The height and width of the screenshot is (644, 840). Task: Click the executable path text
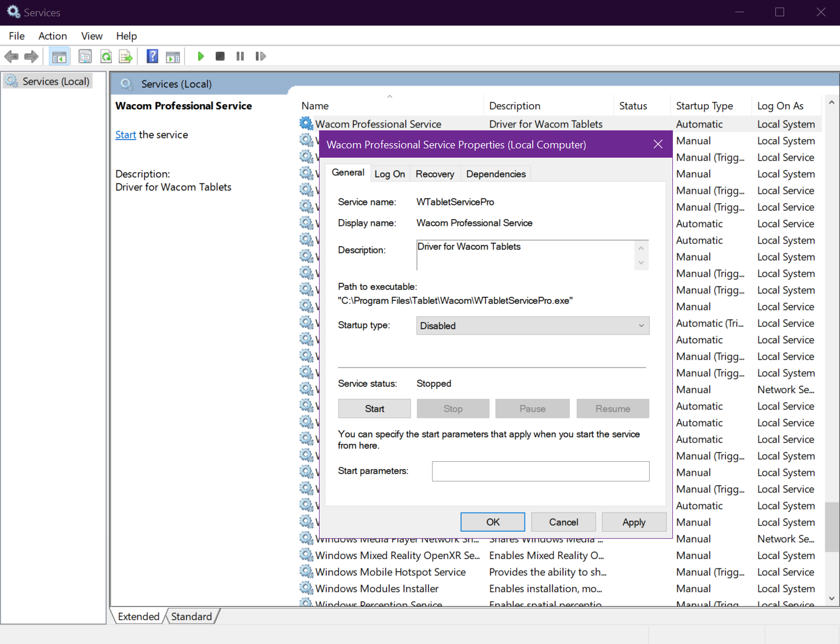click(x=455, y=301)
